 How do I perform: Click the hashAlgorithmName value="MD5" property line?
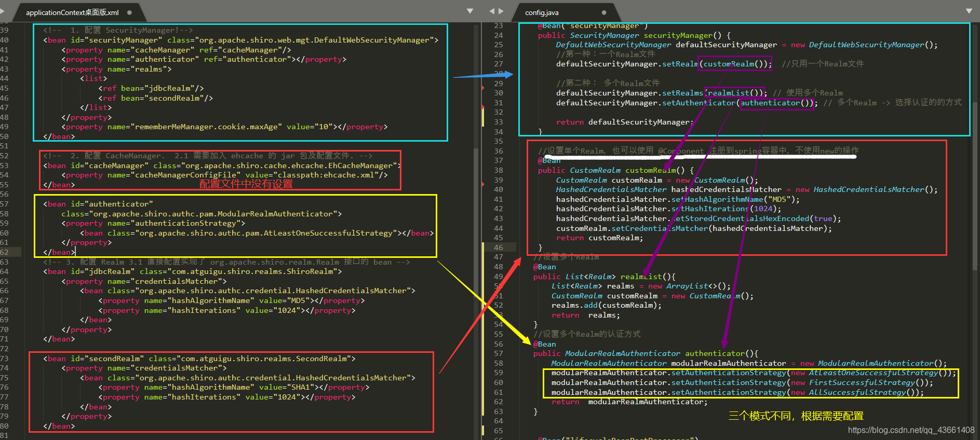click(232, 300)
